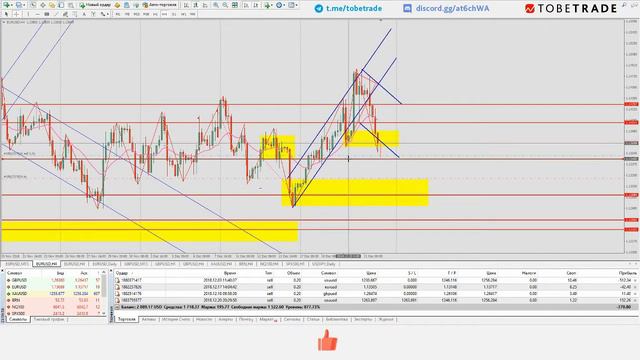Select the Arrows drawing tool
640x360 pixels.
[102, 14]
